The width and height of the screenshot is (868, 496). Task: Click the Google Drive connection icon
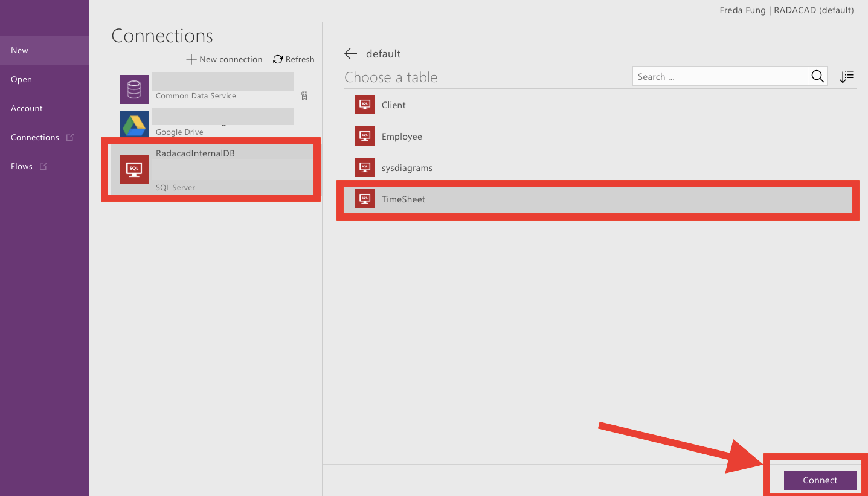coord(133,125)
